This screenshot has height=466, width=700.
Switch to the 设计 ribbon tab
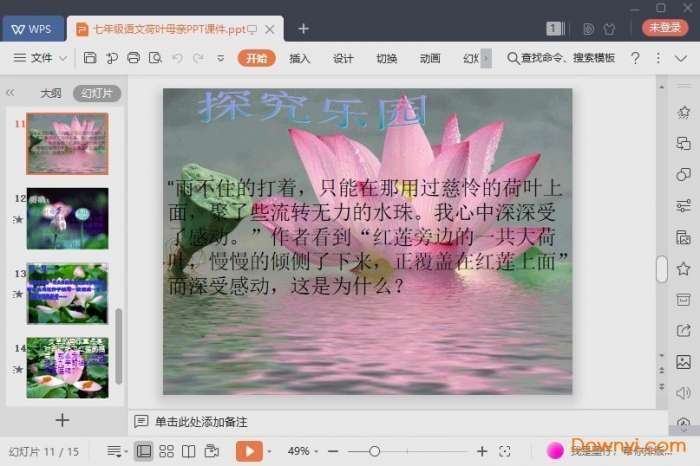(x=343, y=58)
